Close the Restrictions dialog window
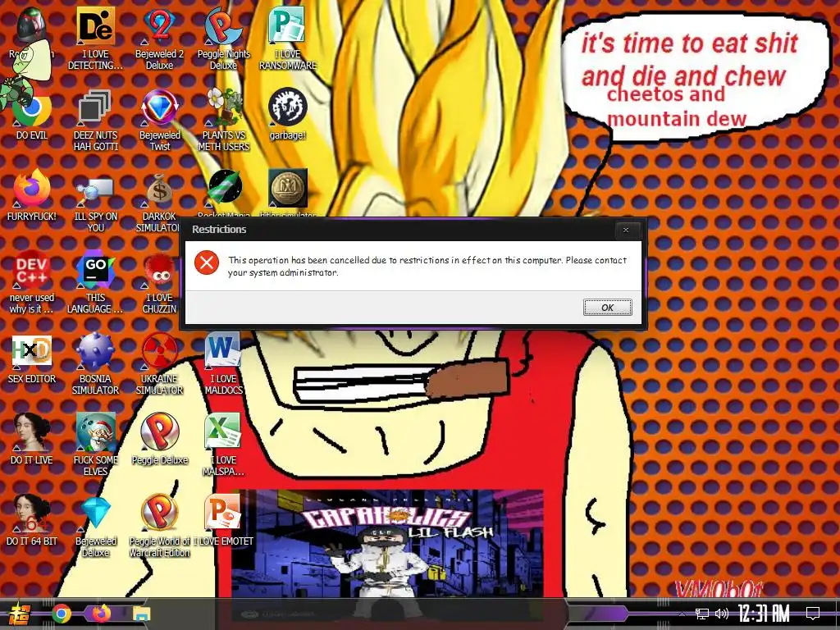 [x=626, y=230]
